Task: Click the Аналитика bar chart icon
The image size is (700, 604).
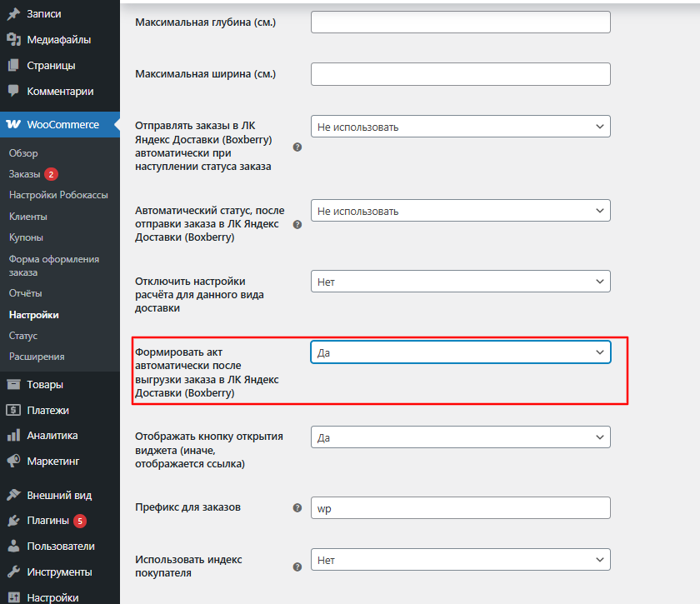Action: [x=13, y=435]
